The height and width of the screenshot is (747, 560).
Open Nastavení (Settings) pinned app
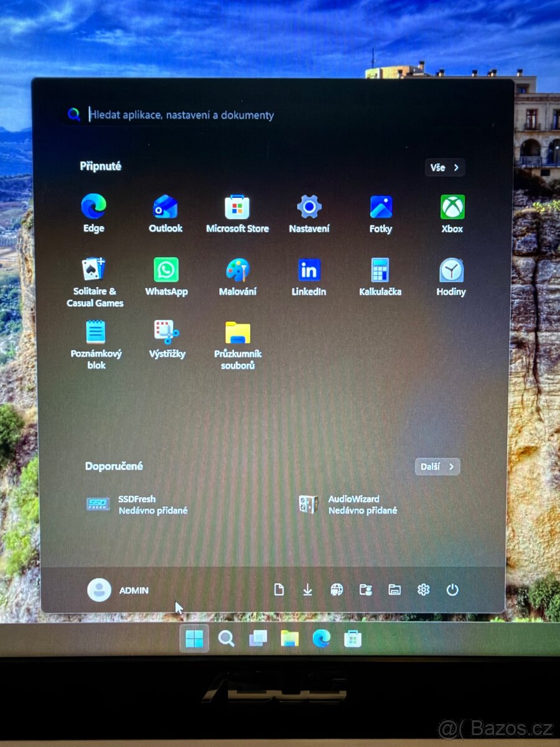pyautogui.click(x=309, y=214)
